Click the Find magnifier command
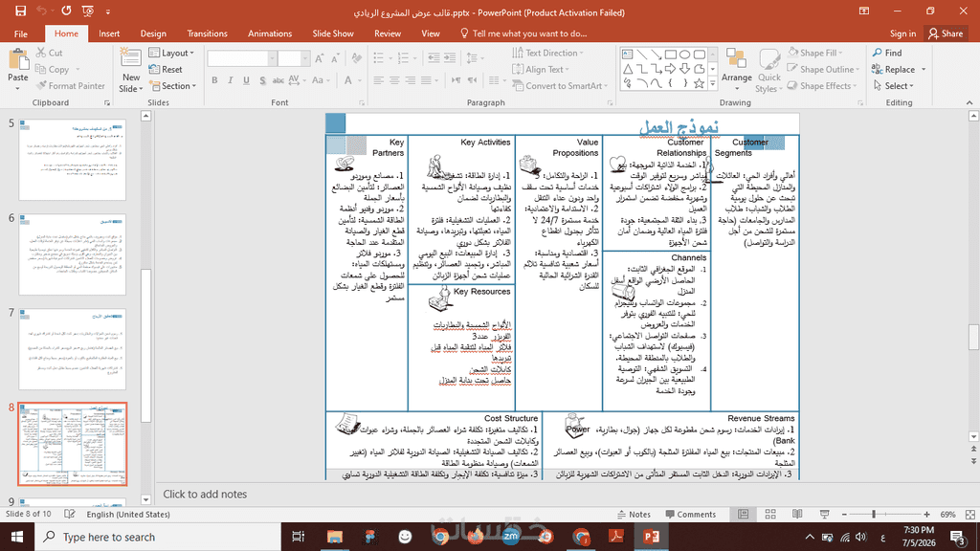The width and height of the screenshot is (980, 551). pos(887,53)
